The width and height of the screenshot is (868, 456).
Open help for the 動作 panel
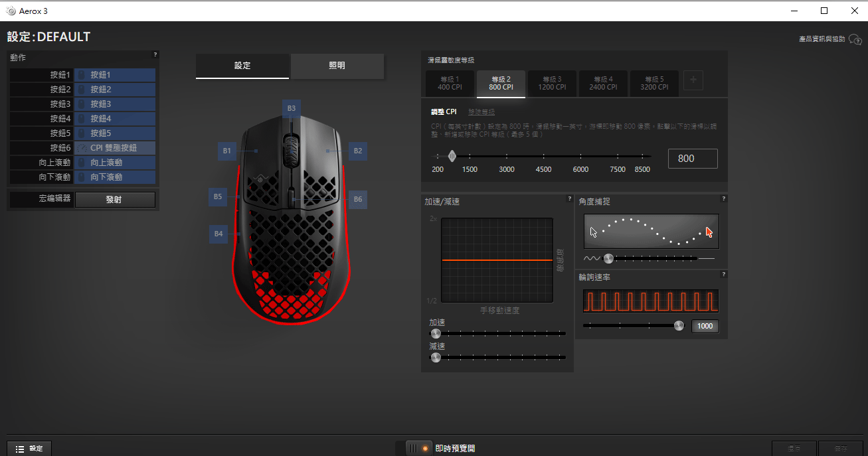point(155,55)
